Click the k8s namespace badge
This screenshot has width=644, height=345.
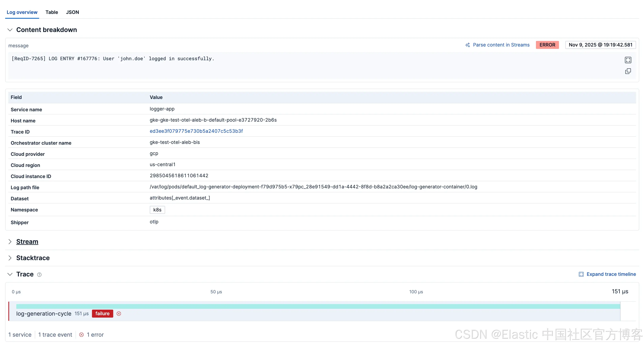click(x=157, y=210)
